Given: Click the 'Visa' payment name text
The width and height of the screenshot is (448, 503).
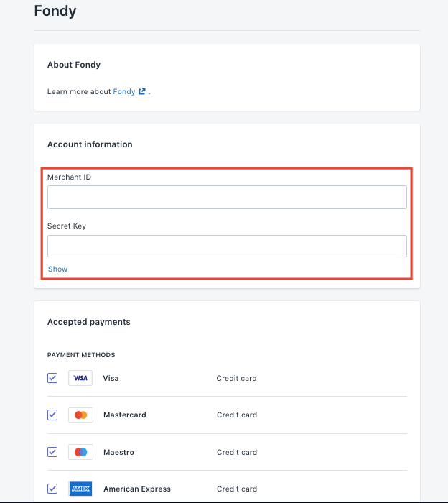Looking at the screenshot, I should pyautogui.click(x=111, y=378).
